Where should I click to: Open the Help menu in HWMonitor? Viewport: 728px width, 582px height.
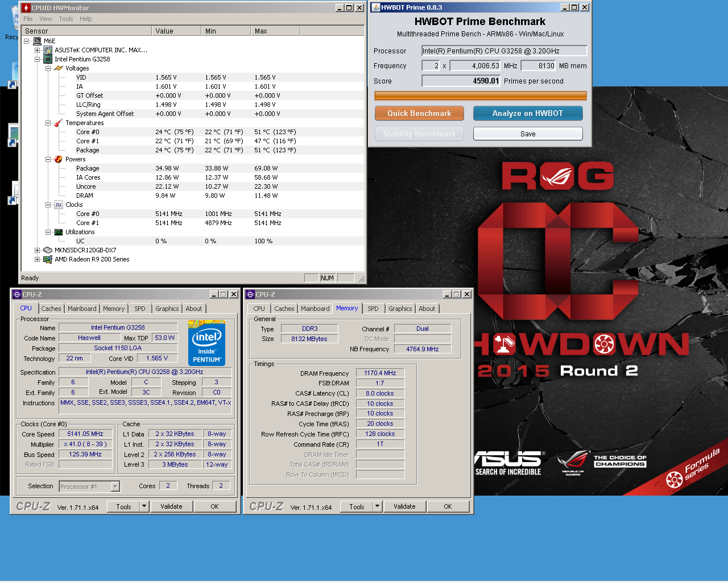coord(86,19)
